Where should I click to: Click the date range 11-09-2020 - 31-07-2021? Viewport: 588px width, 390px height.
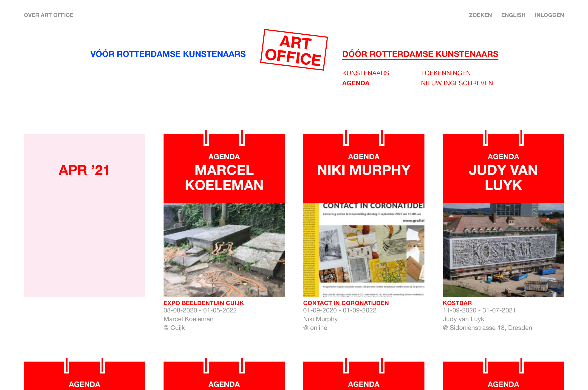point(479,310)
